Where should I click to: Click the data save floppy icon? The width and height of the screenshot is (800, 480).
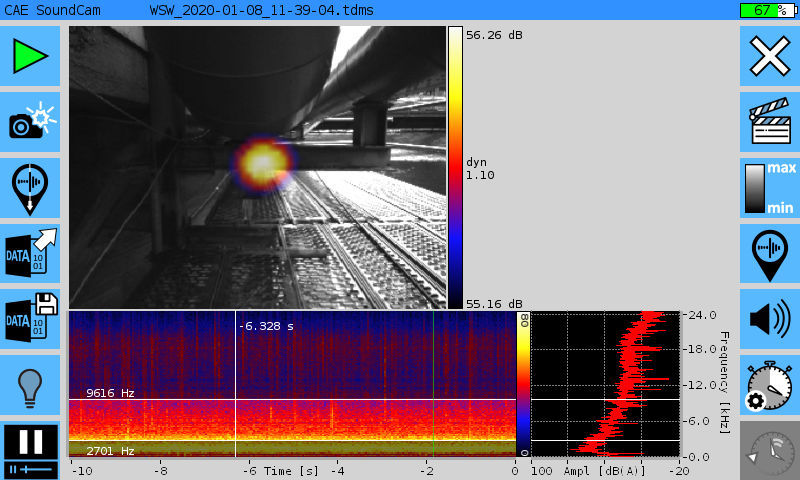pyautogui.click(x=30, y=319)
